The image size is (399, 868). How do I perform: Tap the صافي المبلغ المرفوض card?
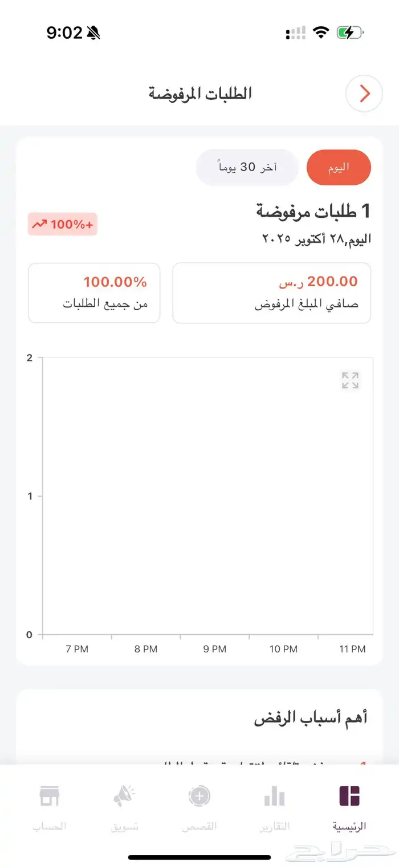pyautogui.click(x=271, y=293)
